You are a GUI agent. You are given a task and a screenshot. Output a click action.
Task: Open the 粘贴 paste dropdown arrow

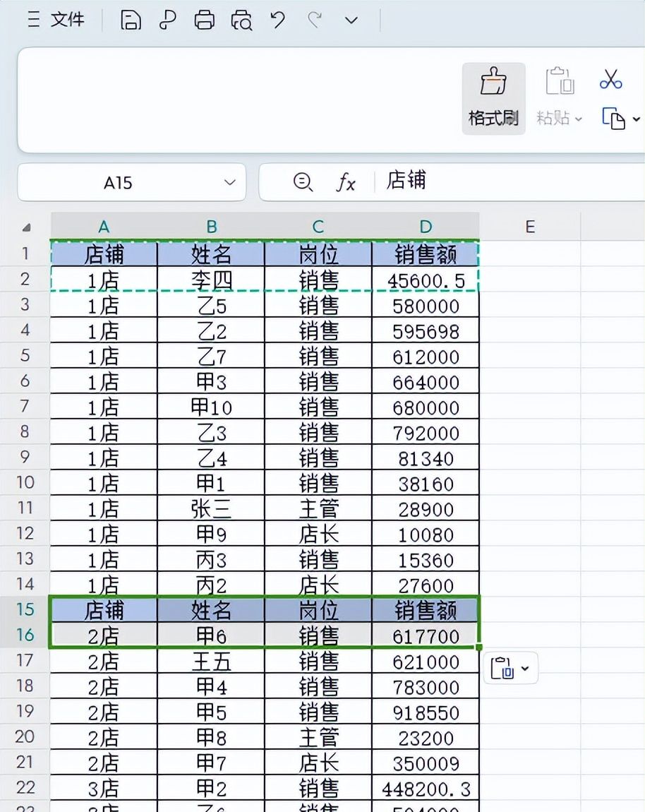(580, 119)
